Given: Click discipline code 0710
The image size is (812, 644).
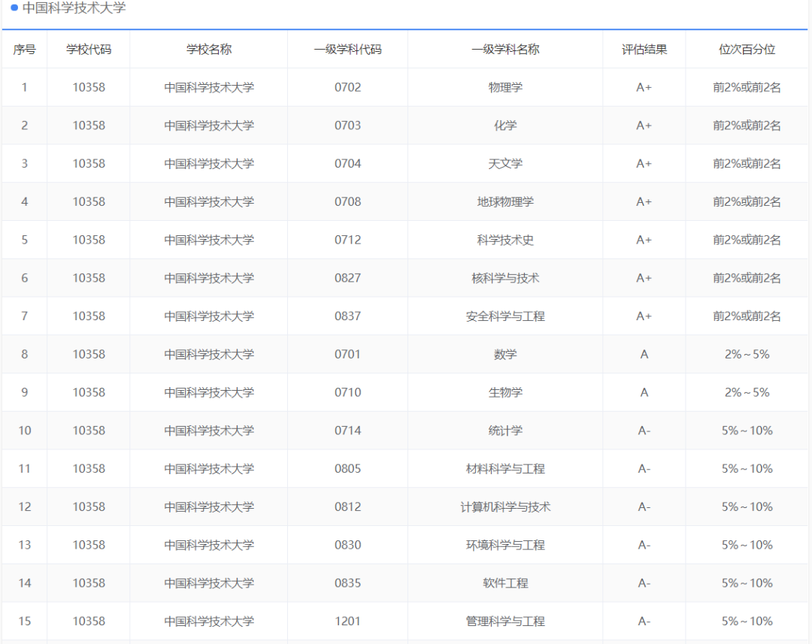Looking at the screenshot, I should tap(348, 392).
